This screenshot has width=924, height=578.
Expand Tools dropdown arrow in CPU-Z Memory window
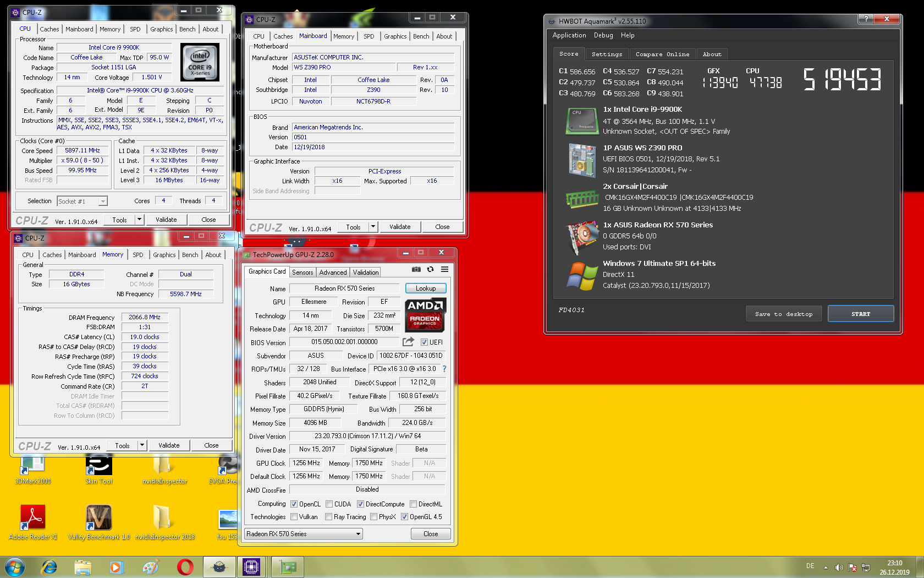(142, 445)
